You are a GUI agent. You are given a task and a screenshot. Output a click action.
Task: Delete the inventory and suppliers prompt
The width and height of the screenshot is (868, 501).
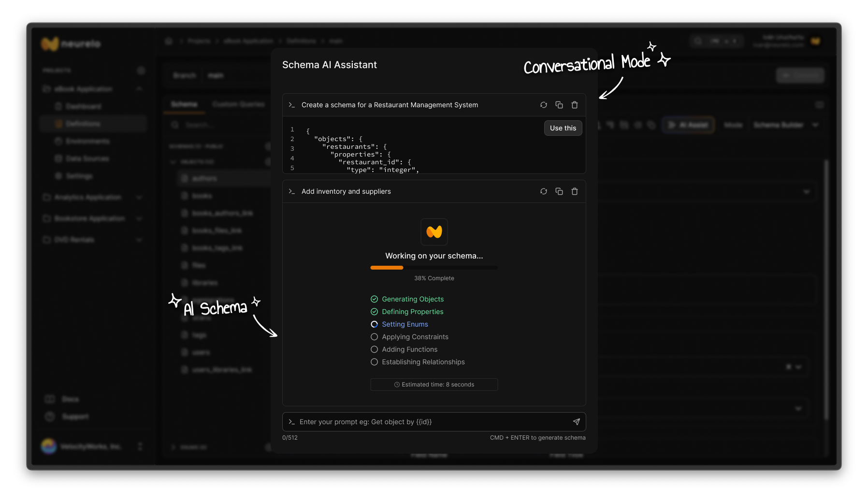tap(575, 191)
